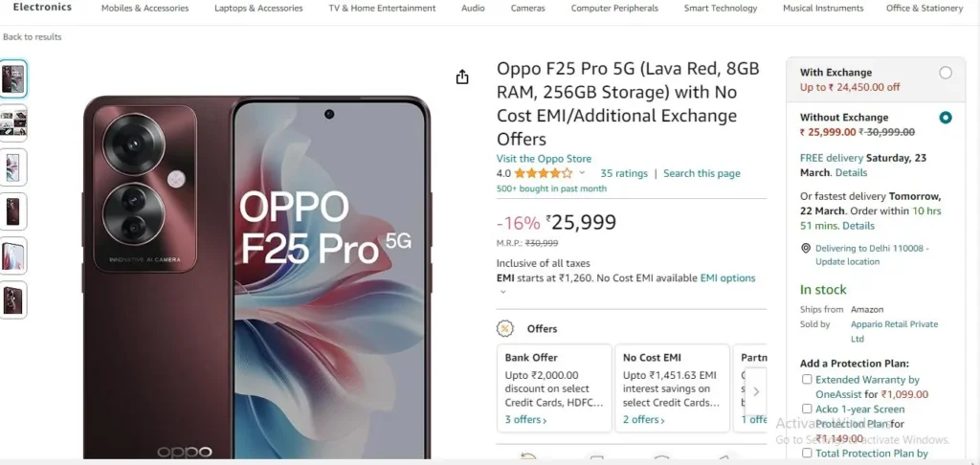The width and height of the screenshot is (980, 465).
Task: Check the Extended Warranty by OneAssist box
Action: [x=807, y=380]
